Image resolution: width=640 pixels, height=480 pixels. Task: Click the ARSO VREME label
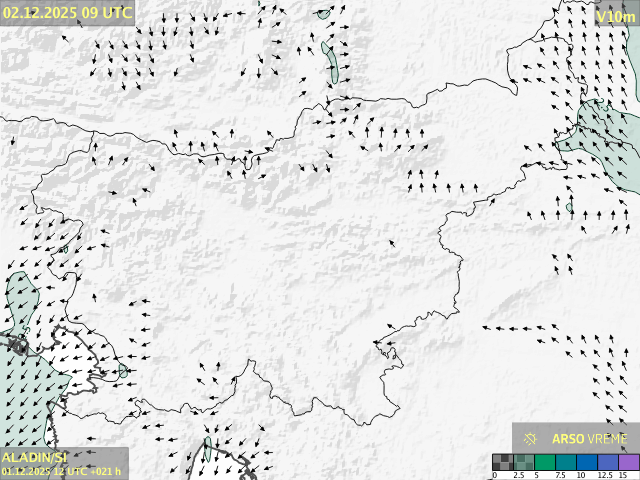590,438
